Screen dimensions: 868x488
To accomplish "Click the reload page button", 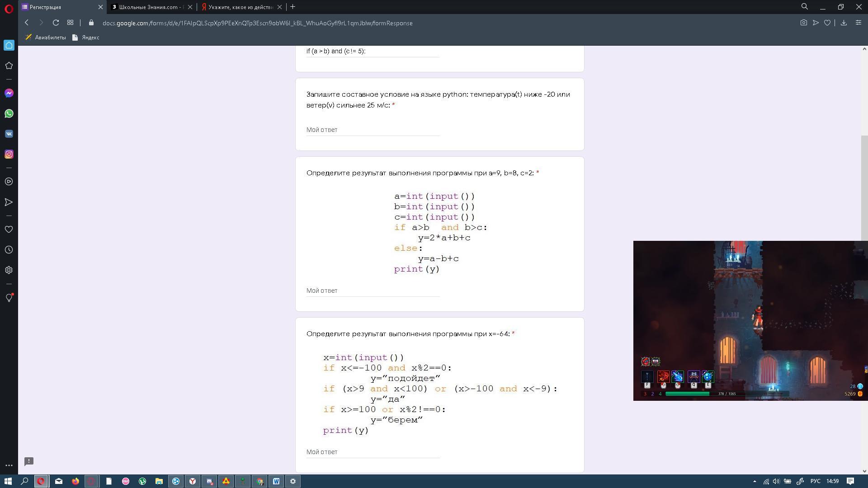I will click(x=56, y=23).
